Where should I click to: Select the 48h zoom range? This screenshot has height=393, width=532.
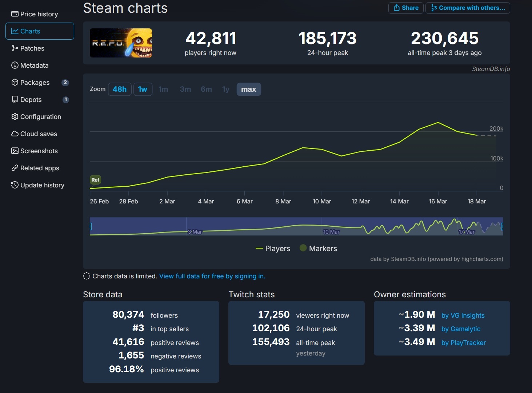click(120, 89)
